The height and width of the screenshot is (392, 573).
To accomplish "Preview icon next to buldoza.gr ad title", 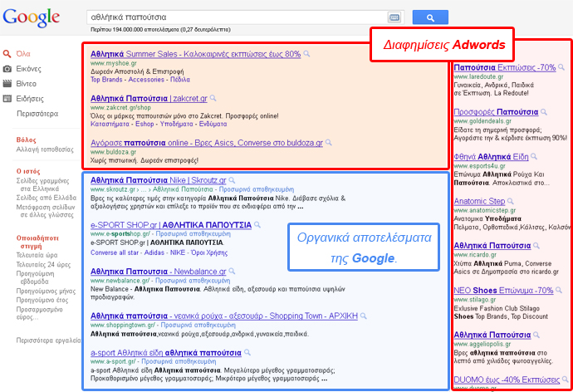I will point(329,143).
